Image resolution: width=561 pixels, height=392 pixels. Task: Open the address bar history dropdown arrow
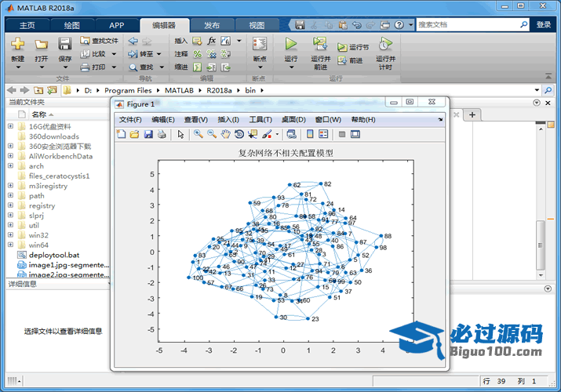537,90
